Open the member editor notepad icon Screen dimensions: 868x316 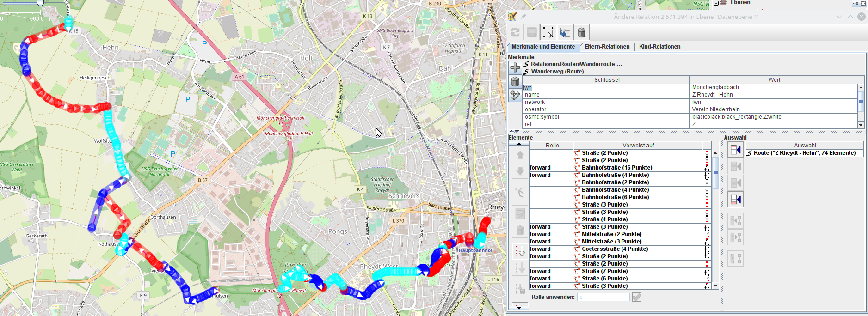pyautogui.click(x=520, y=213)
